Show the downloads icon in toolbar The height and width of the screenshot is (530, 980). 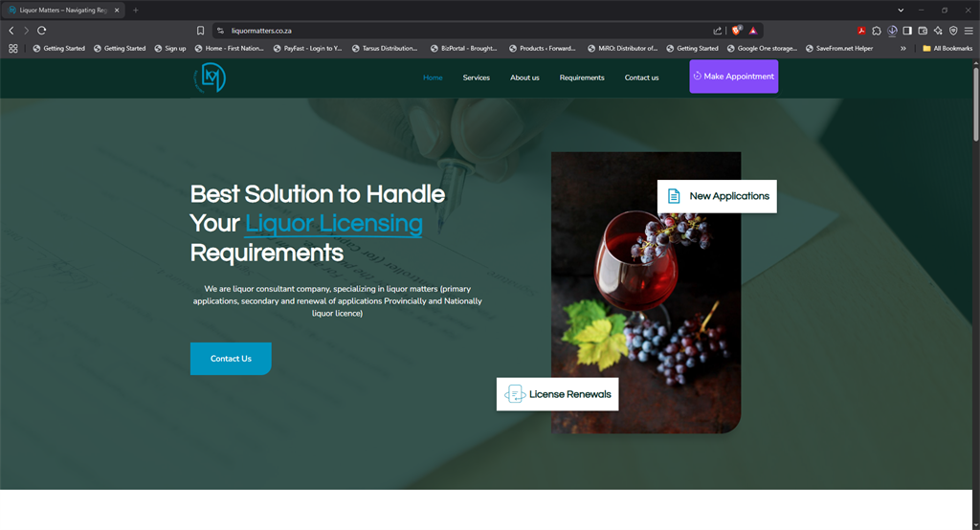892,31
